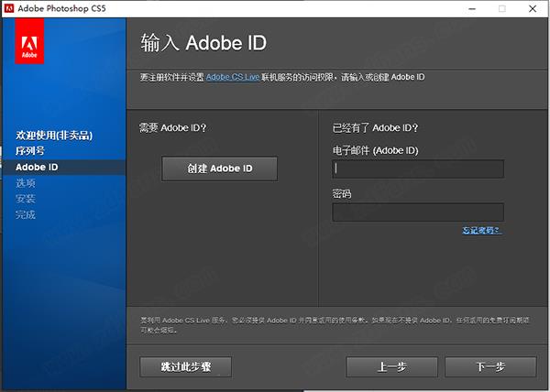Click the 已经有了 Adobe ID? text

point(375,128)
